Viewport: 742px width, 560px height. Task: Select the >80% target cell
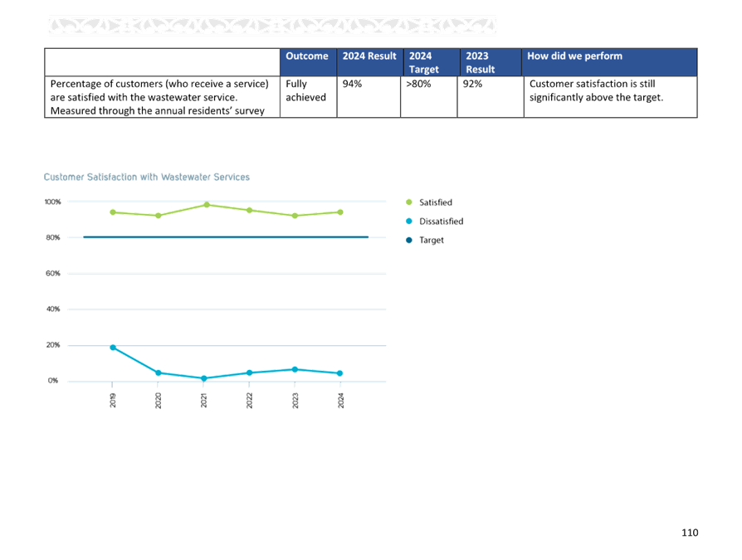click(x=429, y=96)
